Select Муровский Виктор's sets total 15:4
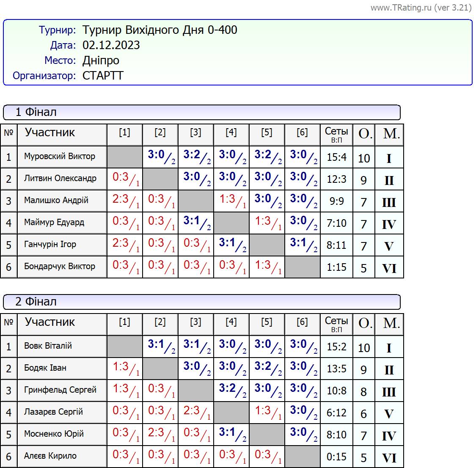Image resolution: width=476 pixels, height=468 pixels. [336, 157]
